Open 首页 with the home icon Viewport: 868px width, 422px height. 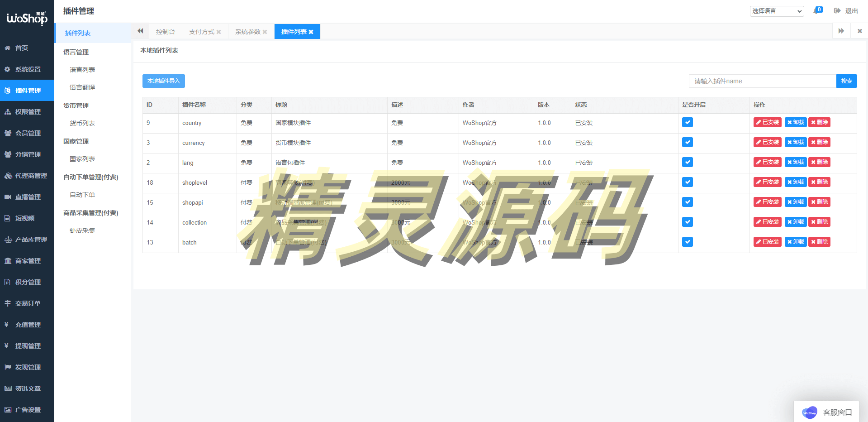coord(8,48)
